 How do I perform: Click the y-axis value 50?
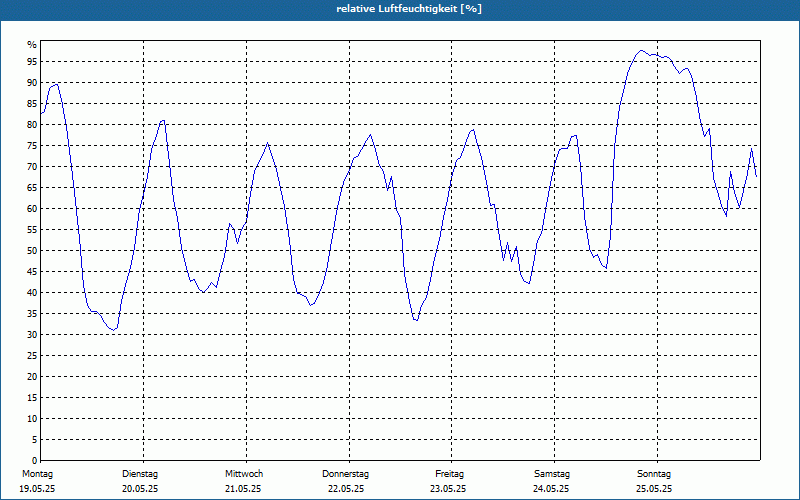coord(32,251)
